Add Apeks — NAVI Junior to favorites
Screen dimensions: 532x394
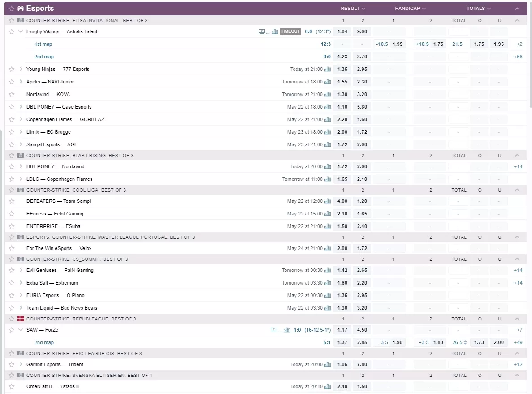(12, 82)
